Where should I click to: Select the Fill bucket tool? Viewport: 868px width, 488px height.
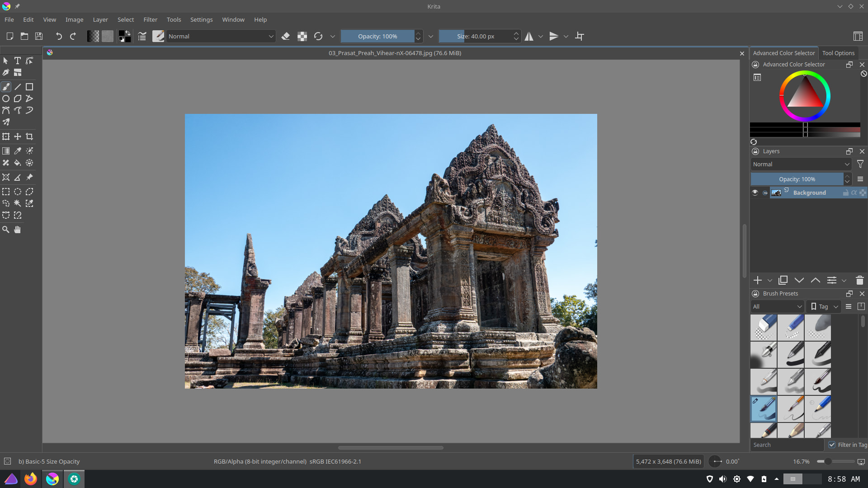[x=17, y=163]
